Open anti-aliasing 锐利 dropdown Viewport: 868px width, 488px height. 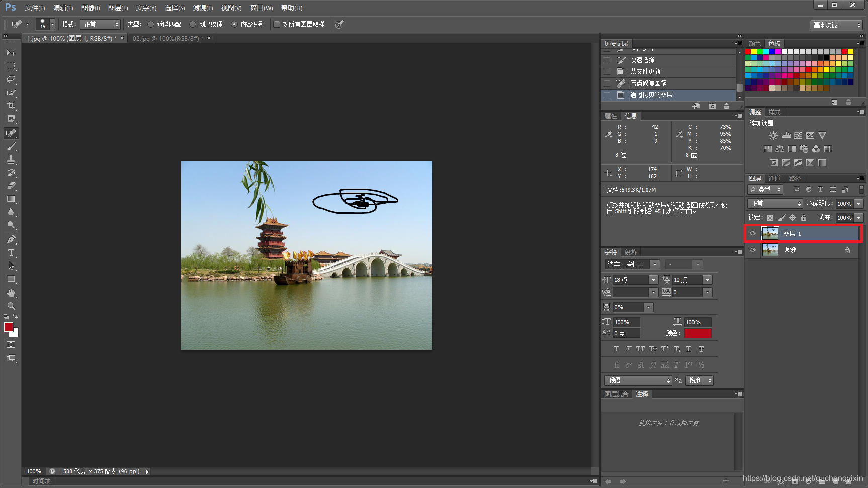tap(700, 381)
